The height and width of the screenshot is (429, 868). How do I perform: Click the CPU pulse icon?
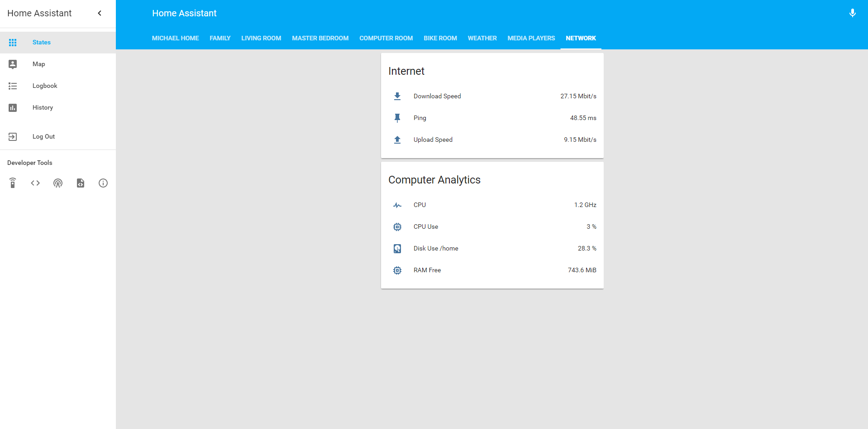(397, 205)
